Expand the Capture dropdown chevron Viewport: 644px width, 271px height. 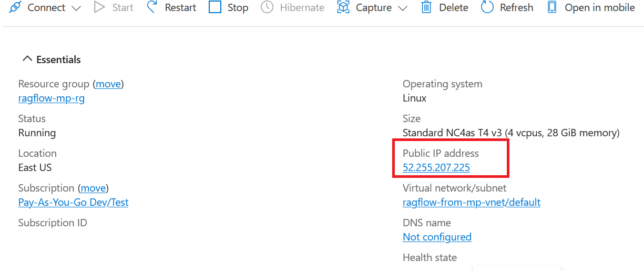[403, 8]
